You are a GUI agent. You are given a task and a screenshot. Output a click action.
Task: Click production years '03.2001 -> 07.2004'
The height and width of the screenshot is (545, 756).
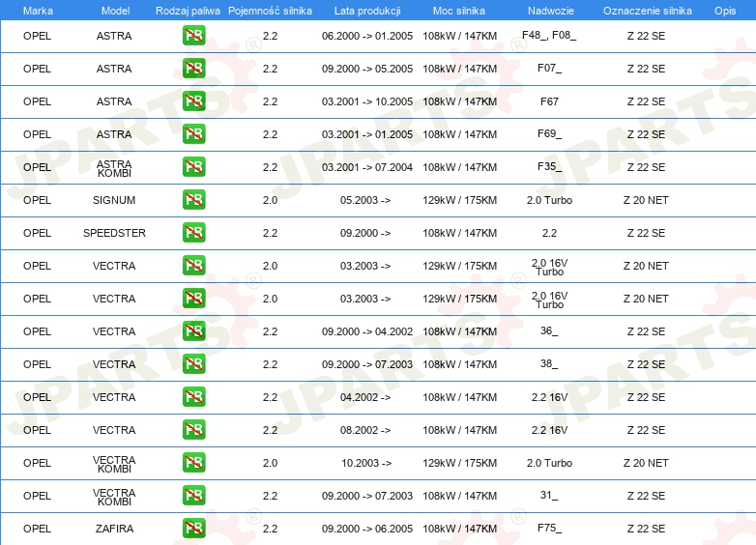[x=367, y=167]
